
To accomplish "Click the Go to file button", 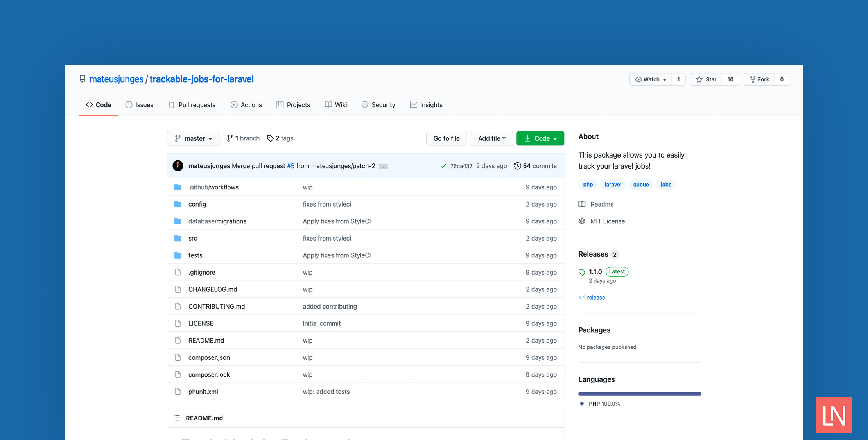I will [x=446, y=138].
